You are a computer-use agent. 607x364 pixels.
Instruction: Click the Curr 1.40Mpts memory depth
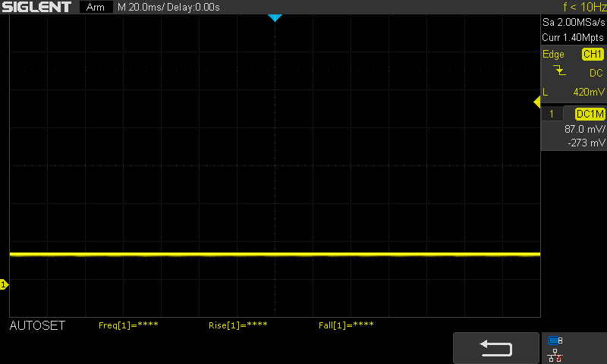pyautogui.click(x=573, y=37)
